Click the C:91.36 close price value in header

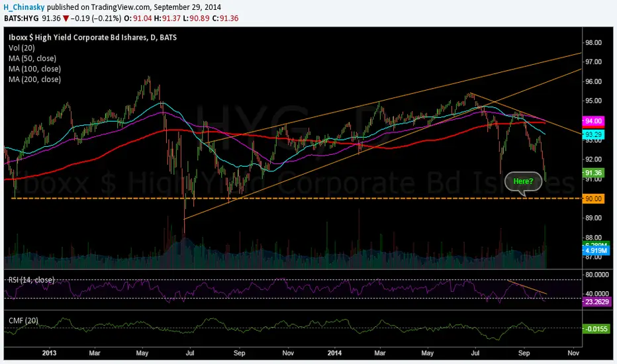coord(225,18)
